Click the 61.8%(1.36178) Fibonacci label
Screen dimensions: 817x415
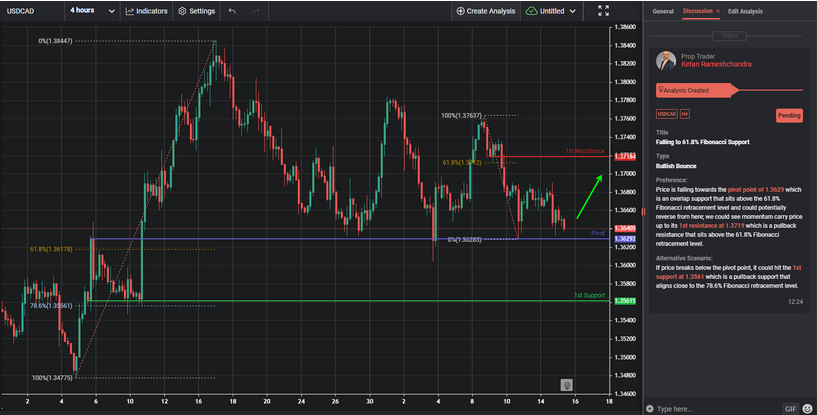pyautogui.click(x=51, y=249)
